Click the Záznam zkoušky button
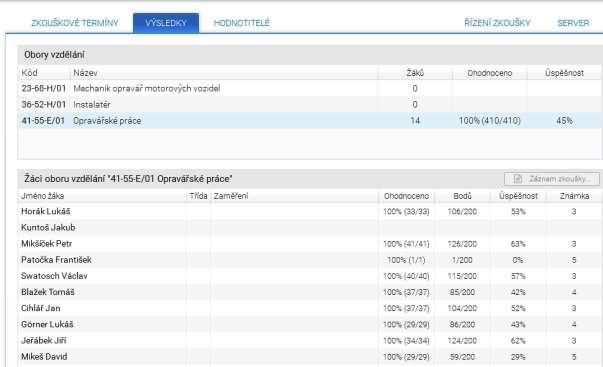This screenshot has height=367, width=603. tap(552, 179)
